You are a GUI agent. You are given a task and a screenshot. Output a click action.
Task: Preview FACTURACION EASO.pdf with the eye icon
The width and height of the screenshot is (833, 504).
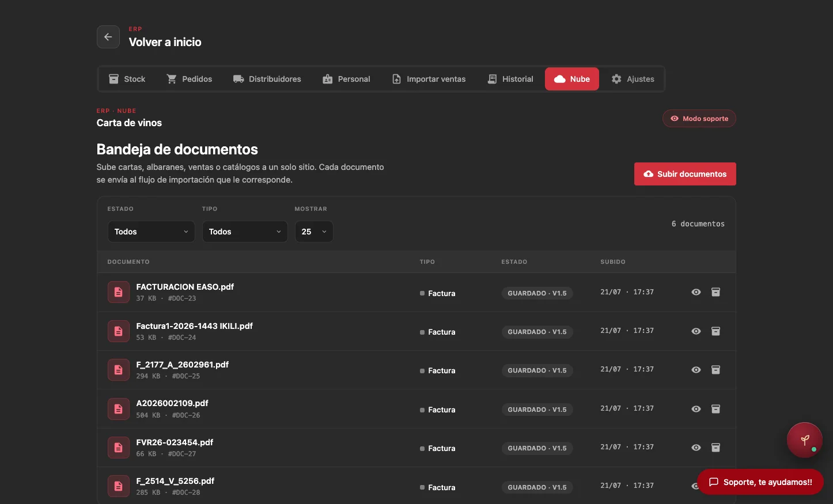(x=696, y=292)
